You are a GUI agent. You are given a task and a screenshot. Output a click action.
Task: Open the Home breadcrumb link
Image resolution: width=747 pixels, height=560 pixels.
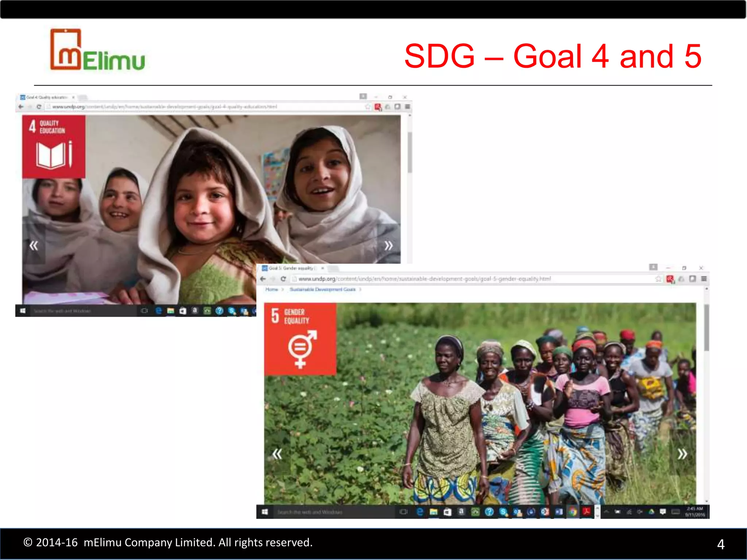coord(272,289)
